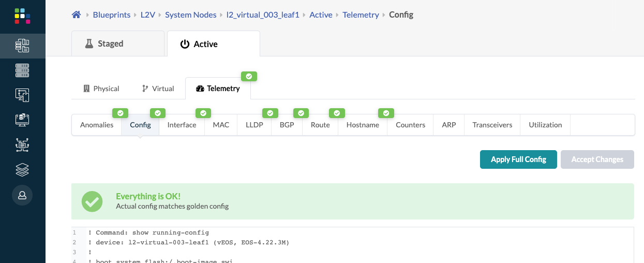Open the Virtual tab
This screenshot has height=263, width=644.
click(x=158, y=89)
